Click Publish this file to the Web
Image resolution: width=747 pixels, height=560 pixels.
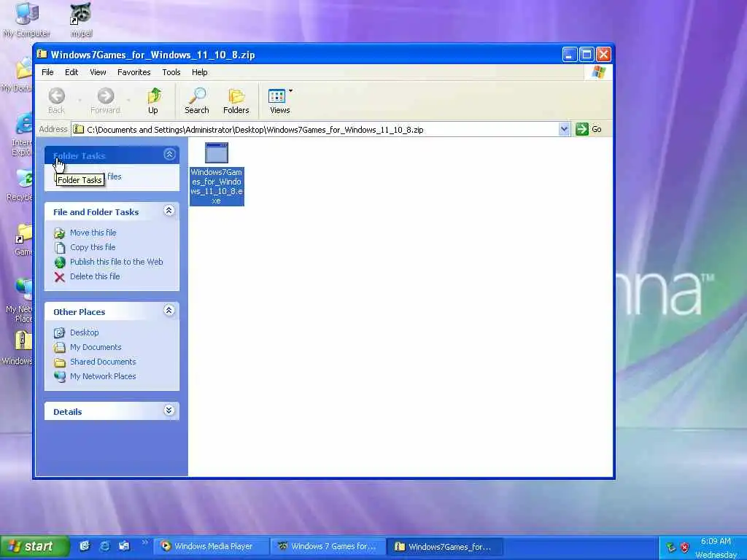tap(116, 262)
